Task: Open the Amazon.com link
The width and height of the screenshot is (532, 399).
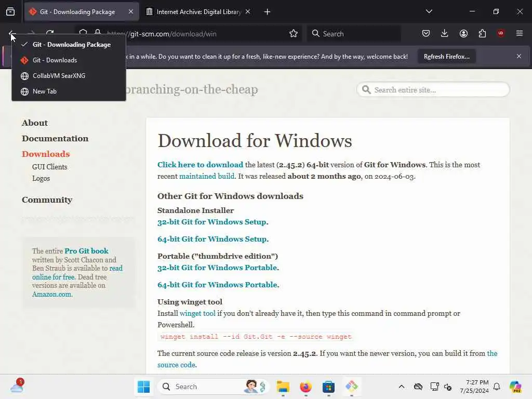Action: pos(52,294)
